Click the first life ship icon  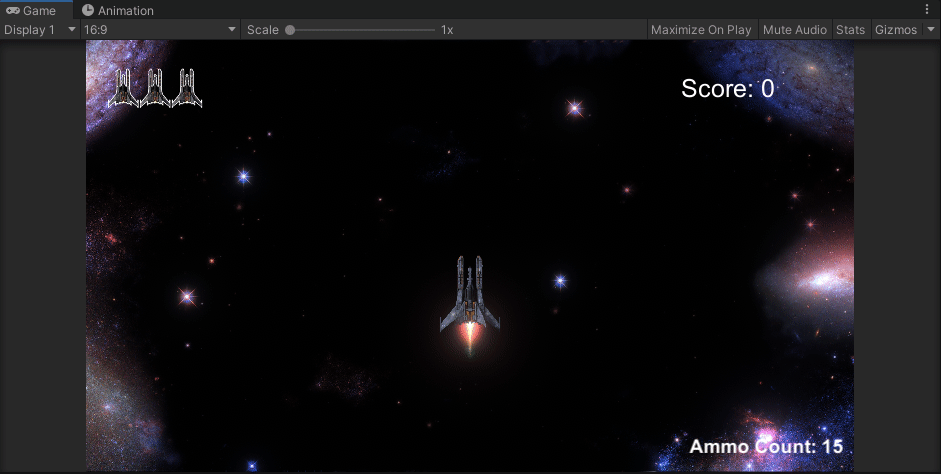(123, 88)
